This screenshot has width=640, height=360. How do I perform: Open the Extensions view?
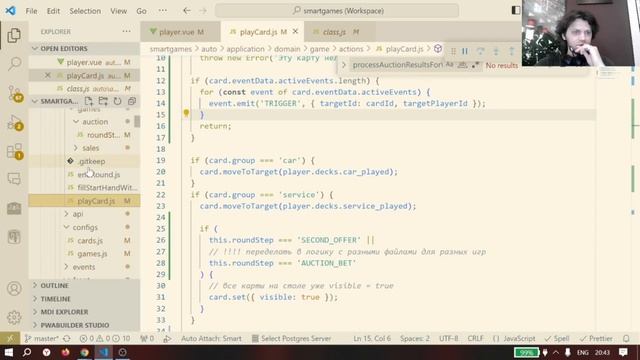[x=15, y=151]
